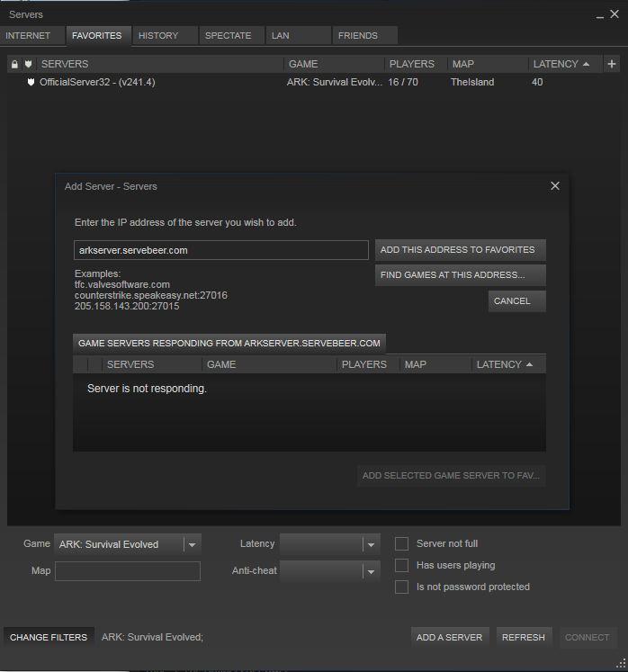Open the History tab

[x=158, y=36]
